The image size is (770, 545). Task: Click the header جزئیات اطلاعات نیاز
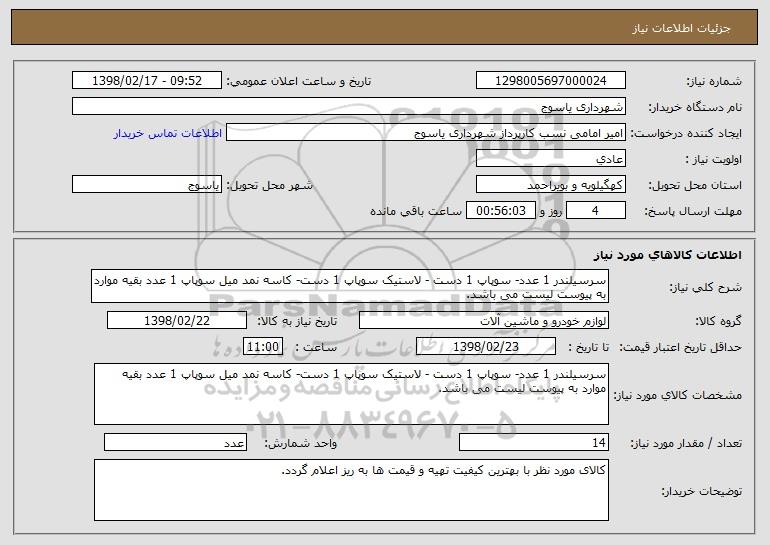coord(681,28)
